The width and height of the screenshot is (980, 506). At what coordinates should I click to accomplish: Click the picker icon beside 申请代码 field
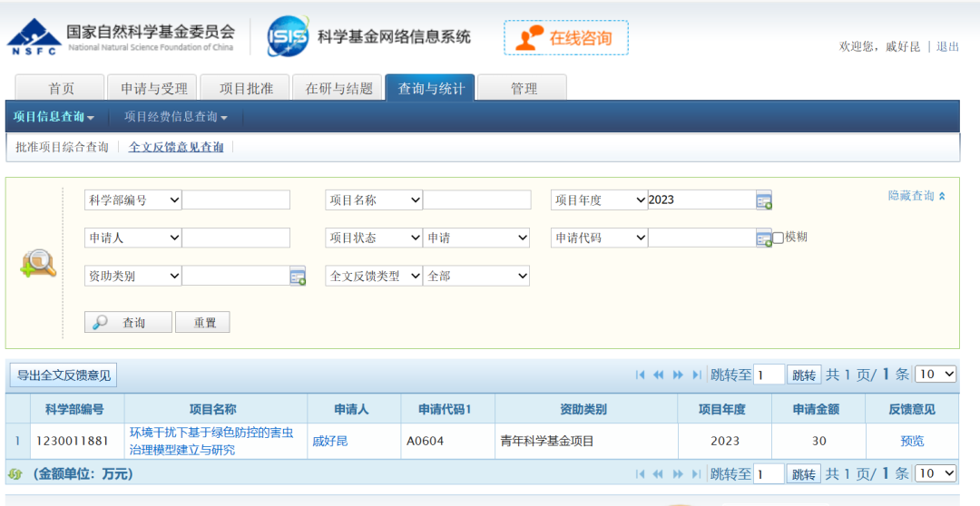[763, 238]
